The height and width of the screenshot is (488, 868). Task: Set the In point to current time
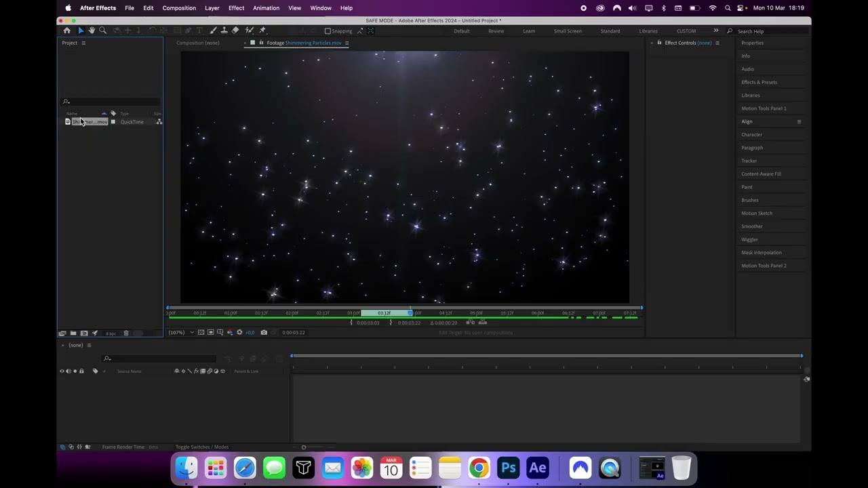tap(351, 323)
